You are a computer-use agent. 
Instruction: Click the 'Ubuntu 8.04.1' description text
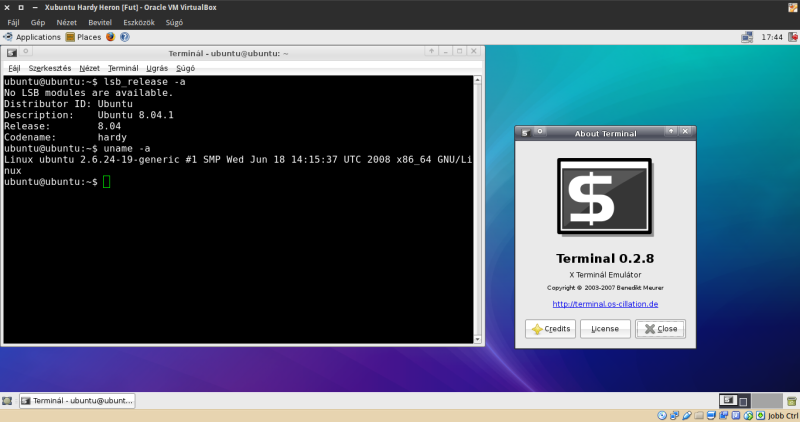(135, 115)
